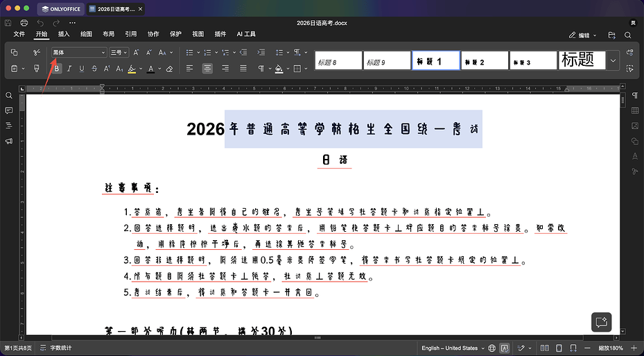Click the search magnifier at top right

(x=628, y=35)
